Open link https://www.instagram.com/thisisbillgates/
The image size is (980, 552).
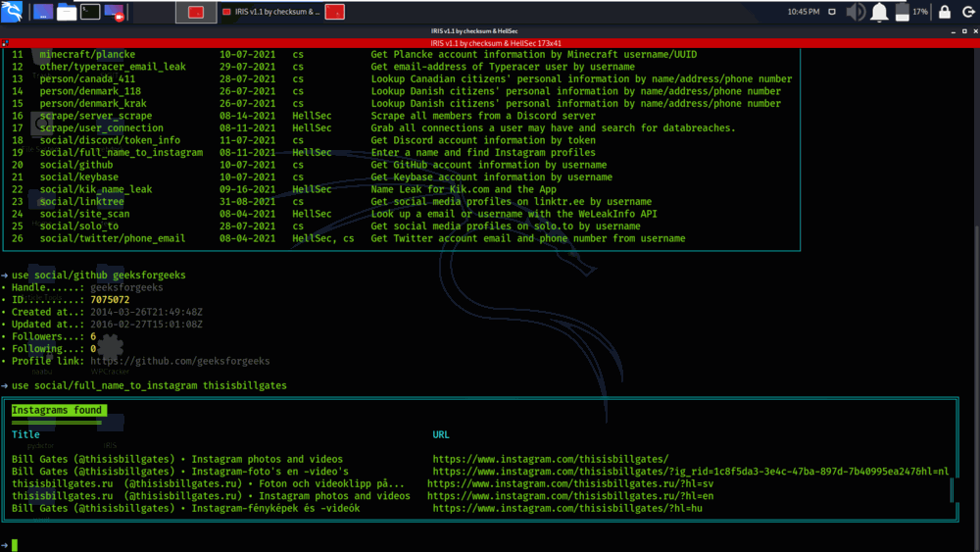tap(551, 460)
